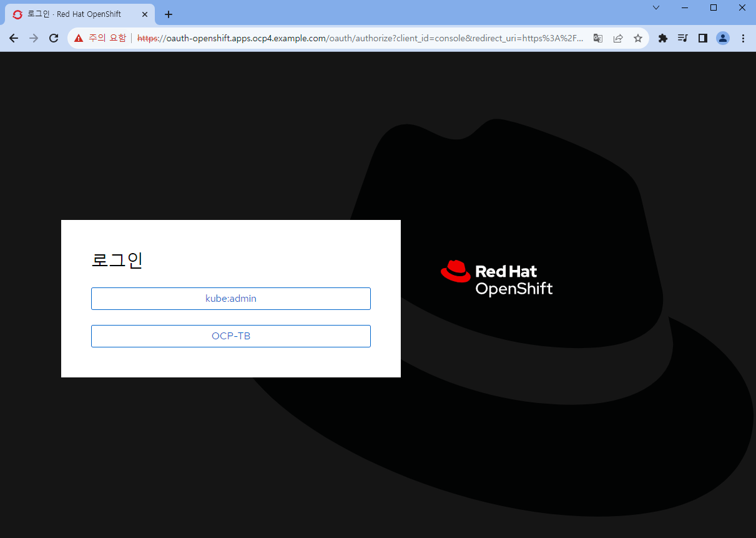The height and width of the screenshot is (538, 756).
Task: Open a new browser tab
Action: point(168,14)
